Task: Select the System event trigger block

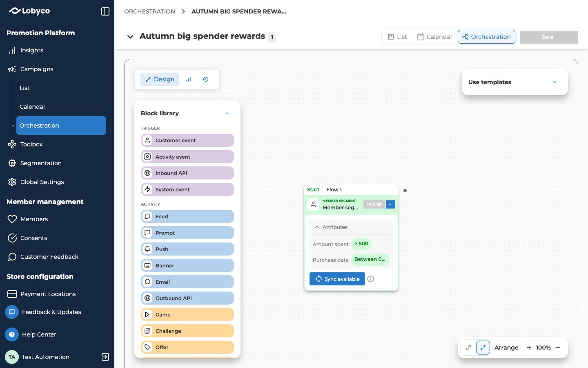Action: click(187, 189)
